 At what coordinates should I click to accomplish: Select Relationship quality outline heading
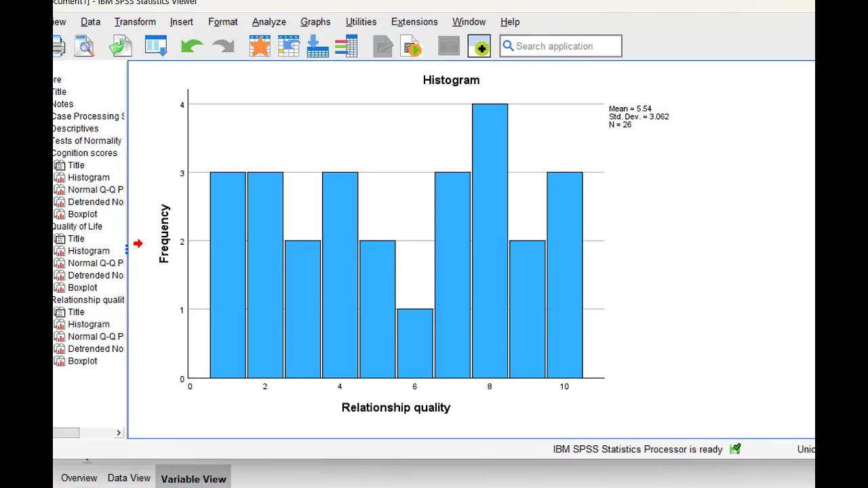89,300
